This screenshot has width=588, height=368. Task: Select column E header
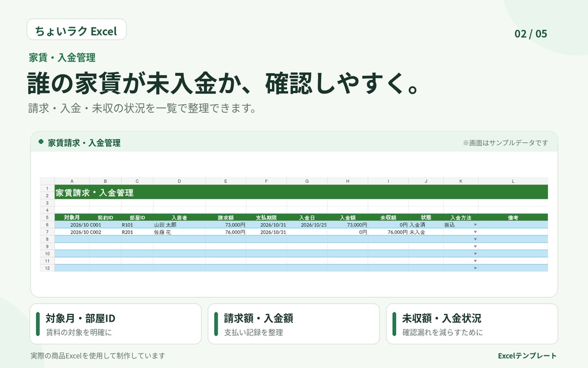(226, 181)
